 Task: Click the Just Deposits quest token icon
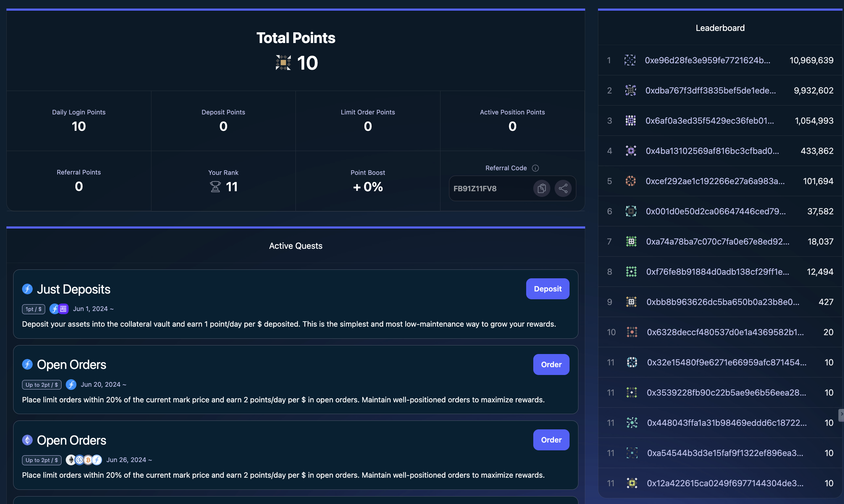(27, 289)
